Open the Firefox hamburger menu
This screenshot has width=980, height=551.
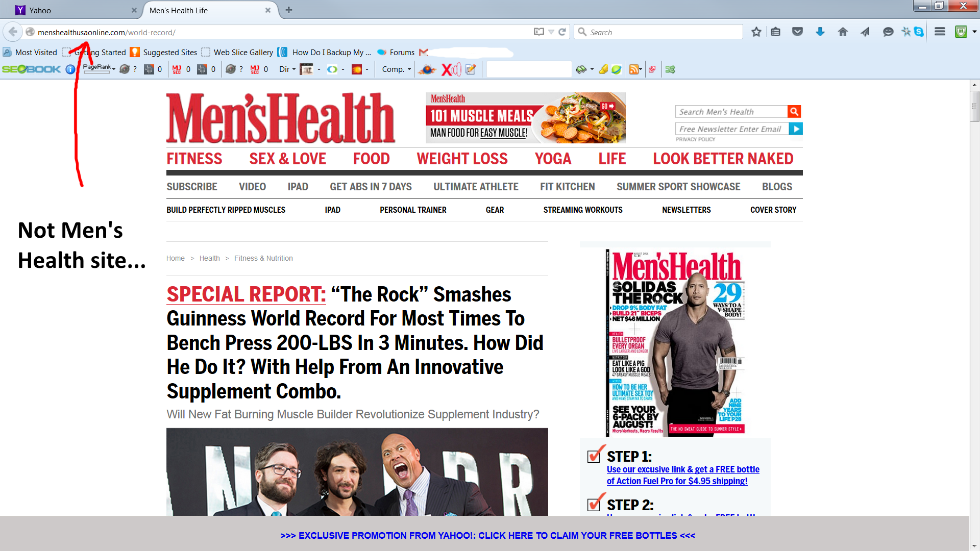coord(940,32)
